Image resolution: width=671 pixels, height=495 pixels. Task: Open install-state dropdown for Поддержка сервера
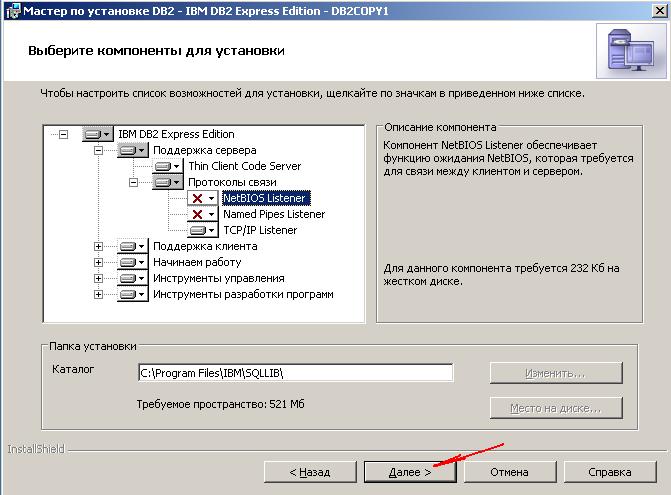[x=133, y=150]
